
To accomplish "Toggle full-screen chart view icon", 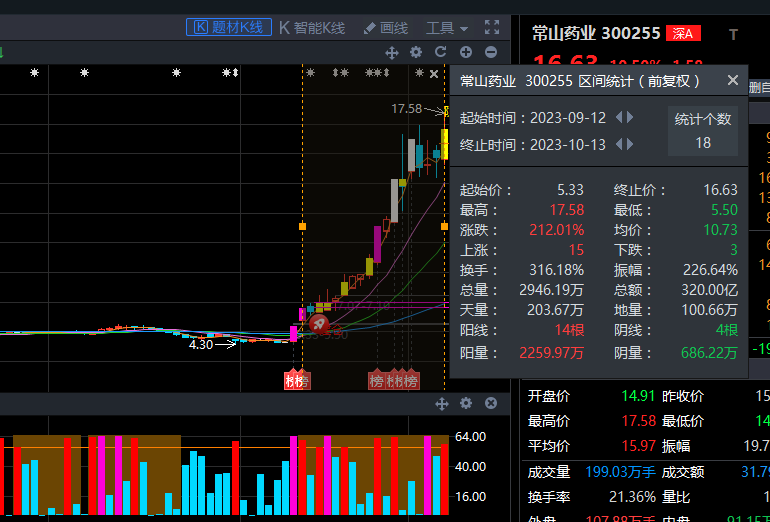I will coord(492,27).
